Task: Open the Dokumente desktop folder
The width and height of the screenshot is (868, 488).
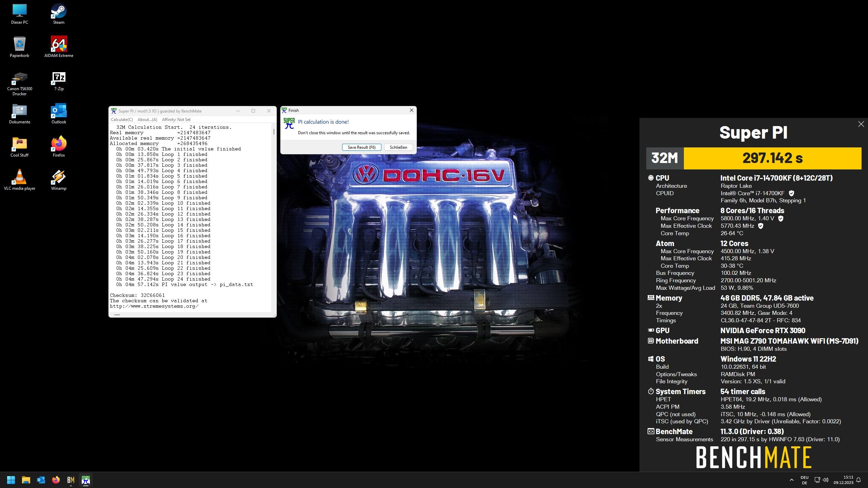Action: click(19, 114)
